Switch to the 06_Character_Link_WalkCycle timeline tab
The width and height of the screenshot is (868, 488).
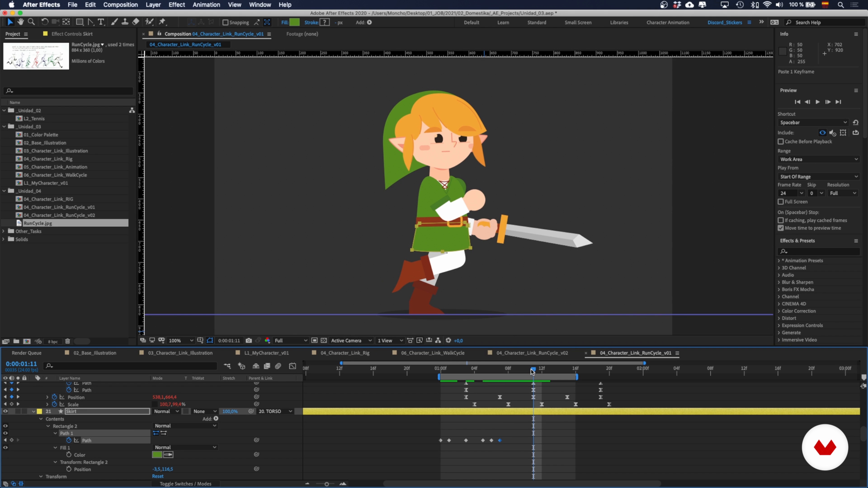pos(432,353)
